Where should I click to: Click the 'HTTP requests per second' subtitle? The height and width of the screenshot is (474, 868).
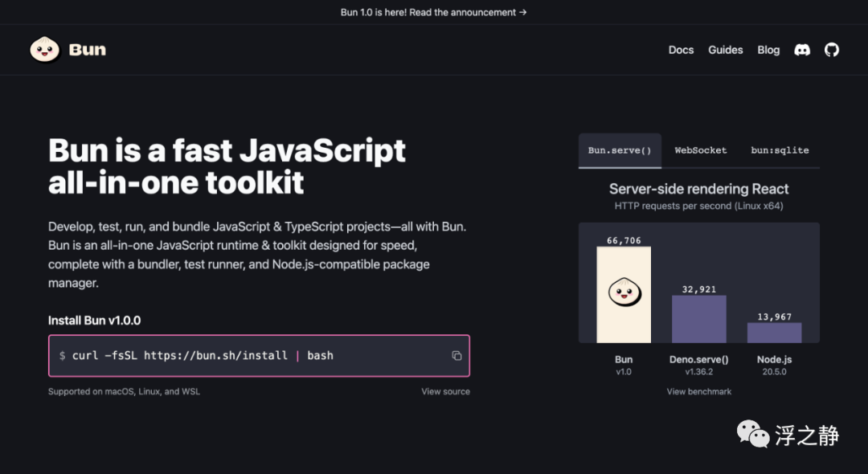click(698, 206)
